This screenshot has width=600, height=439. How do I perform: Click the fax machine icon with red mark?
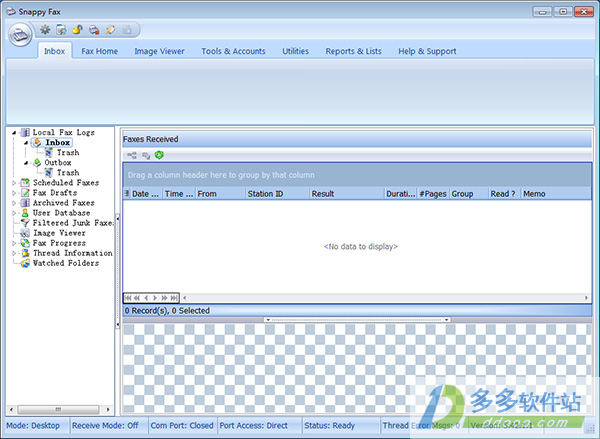pyautogui.click(x=94, y=29)
